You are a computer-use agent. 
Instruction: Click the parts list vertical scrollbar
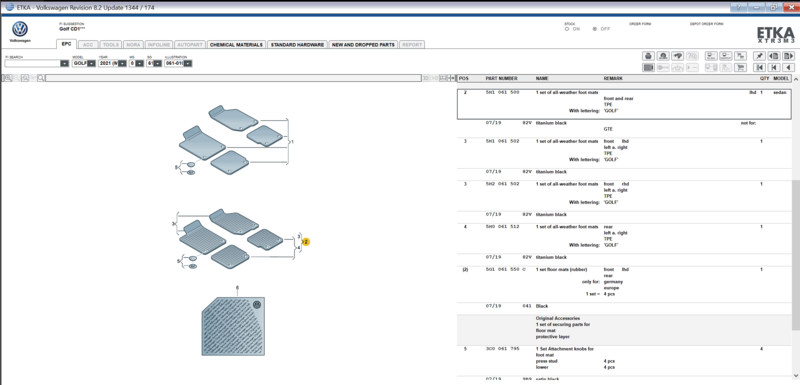795,255
